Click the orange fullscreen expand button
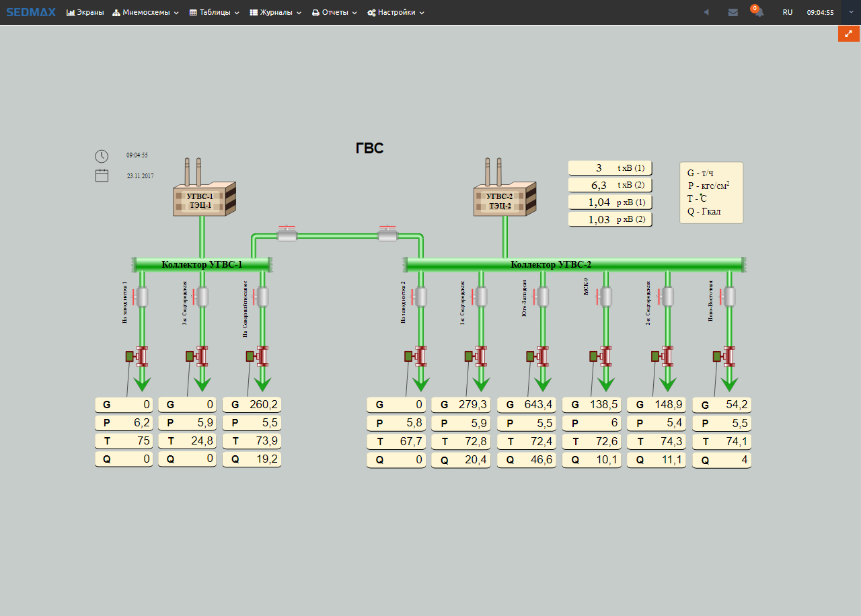Screen dimensions: 861x616 point(848,33)
